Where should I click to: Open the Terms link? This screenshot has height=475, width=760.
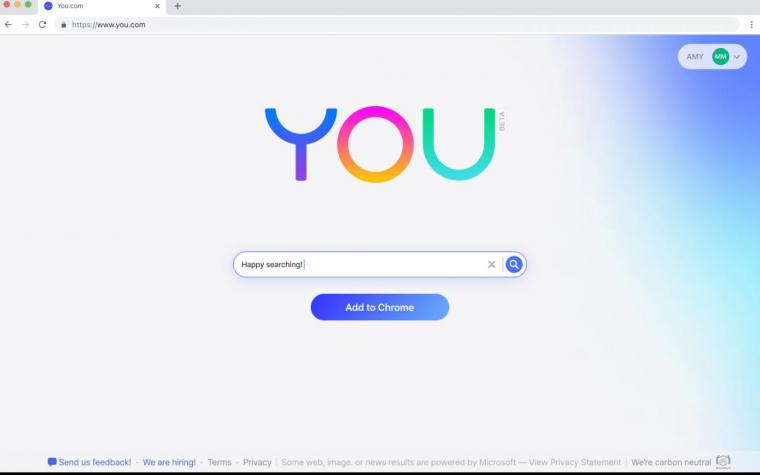[x=220, y=462]
